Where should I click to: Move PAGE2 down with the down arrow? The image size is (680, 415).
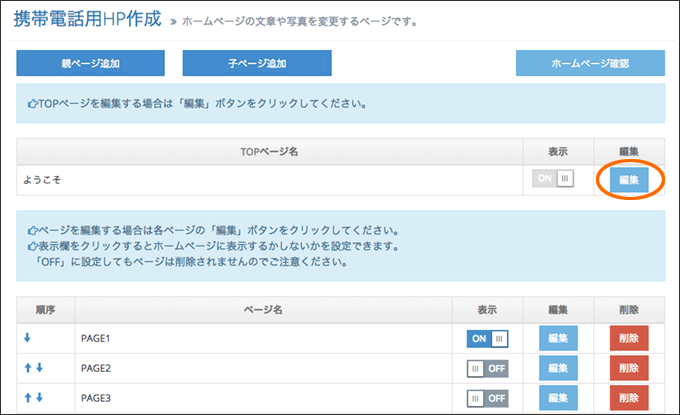[39, 368]
